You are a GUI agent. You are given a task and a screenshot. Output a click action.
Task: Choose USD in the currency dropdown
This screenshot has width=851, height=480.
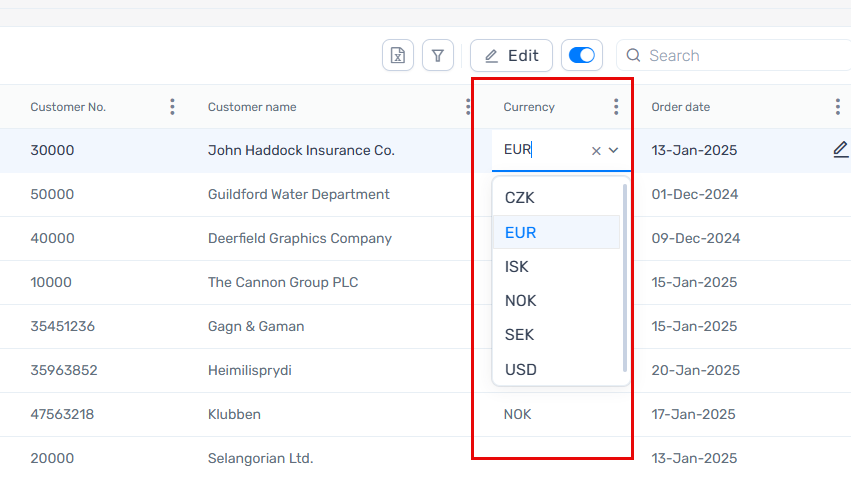click(x=521, y=370)
